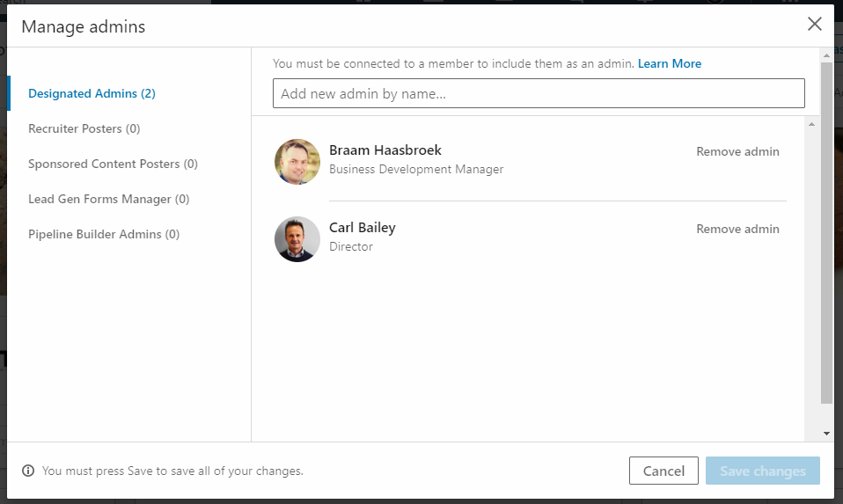This screenshot has height=504, width=843.
Task: Click the dialog scrollbar's down arrow
Action: (826, 434)
